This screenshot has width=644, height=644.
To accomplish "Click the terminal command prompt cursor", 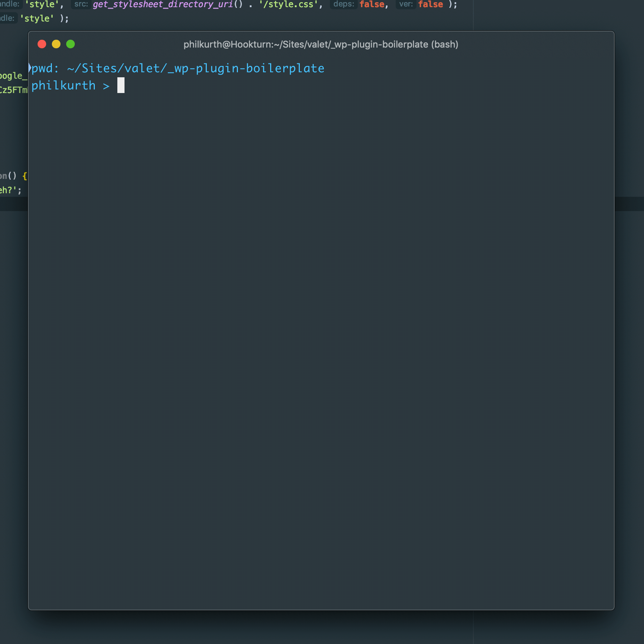I will pos(121,85).
